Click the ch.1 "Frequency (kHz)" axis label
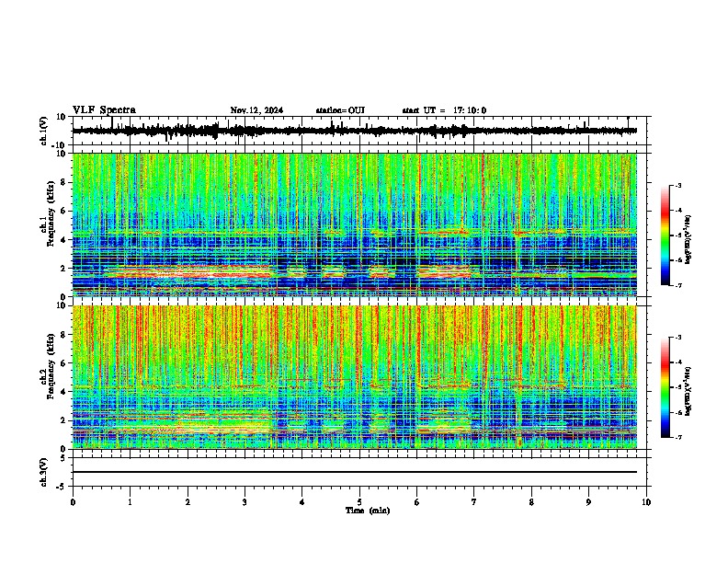This screenshot has height=563, width=728. click(x=51, y=214)
